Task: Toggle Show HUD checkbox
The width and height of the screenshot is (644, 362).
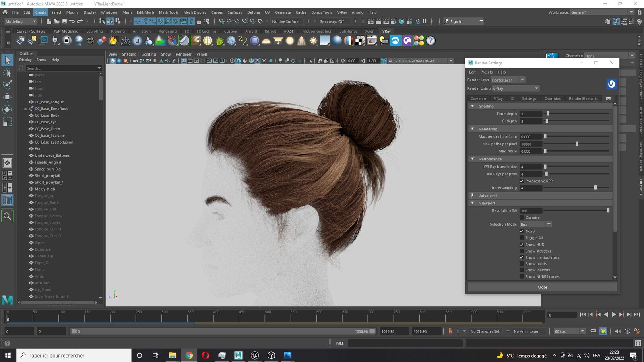Action: [522, 245]
